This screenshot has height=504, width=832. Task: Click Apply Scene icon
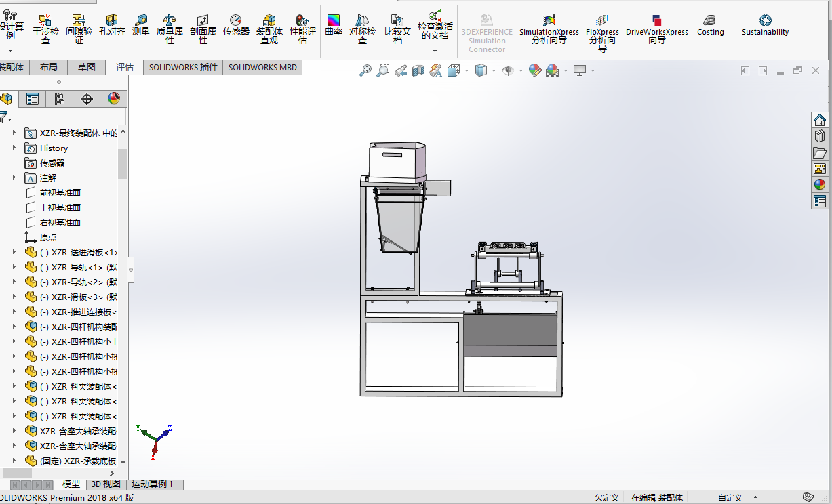(552, 70)
